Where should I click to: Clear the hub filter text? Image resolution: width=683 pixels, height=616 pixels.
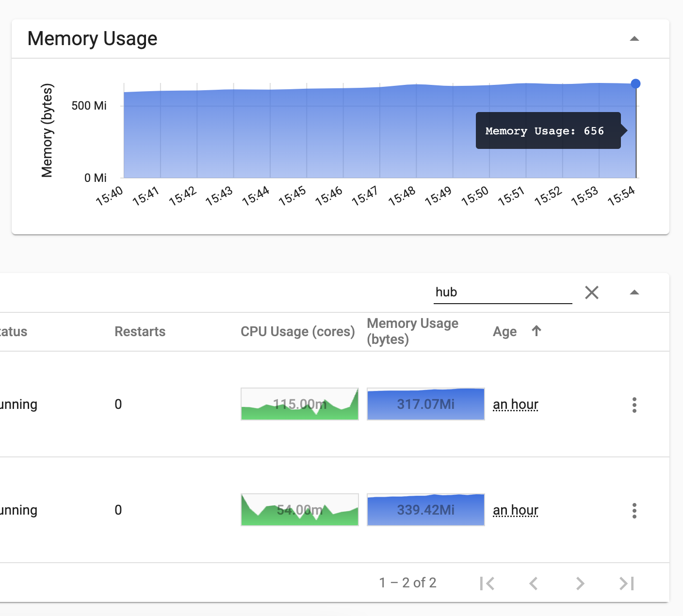(592, 292)
